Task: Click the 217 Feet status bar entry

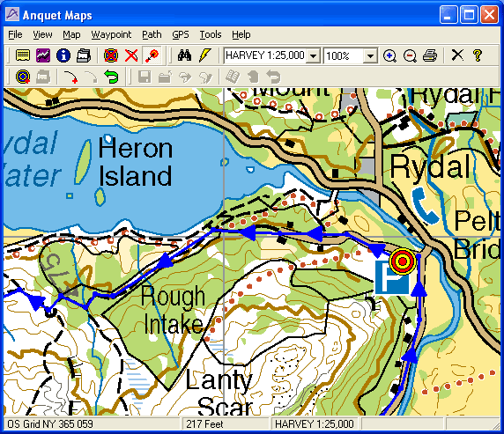Action: click(204, 424)
